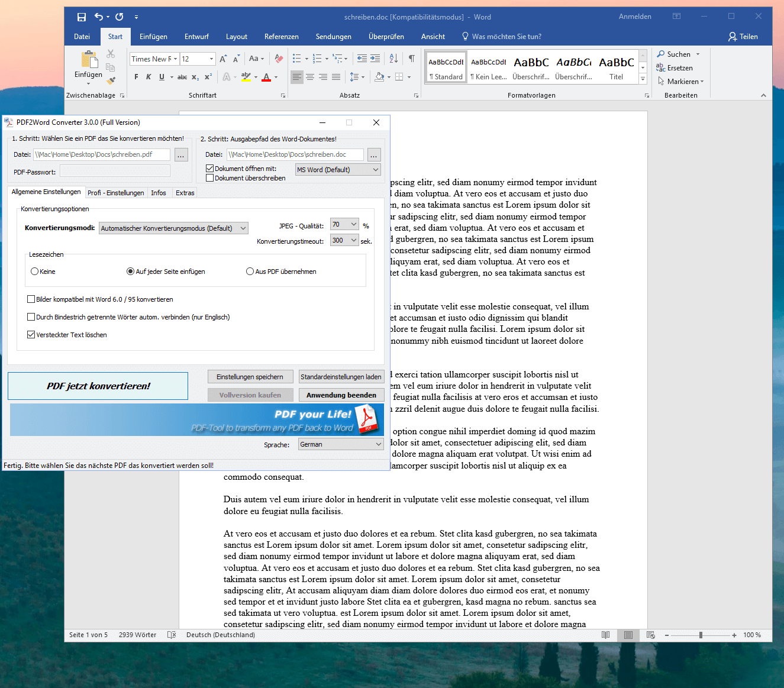784x688 pixels.
Task: Decrease paragraph indent
Action: click(x=362, y=59)
